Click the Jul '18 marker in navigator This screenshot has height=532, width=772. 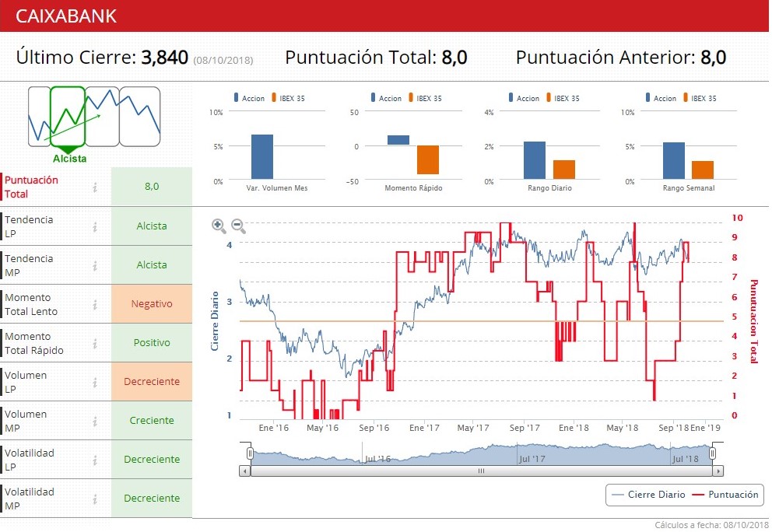(x=686, y=459)
